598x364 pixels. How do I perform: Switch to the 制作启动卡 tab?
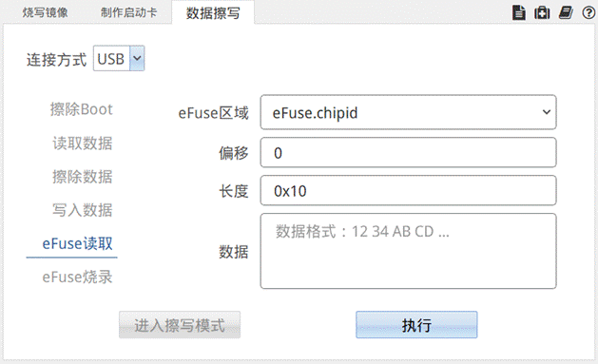(129, 12)
